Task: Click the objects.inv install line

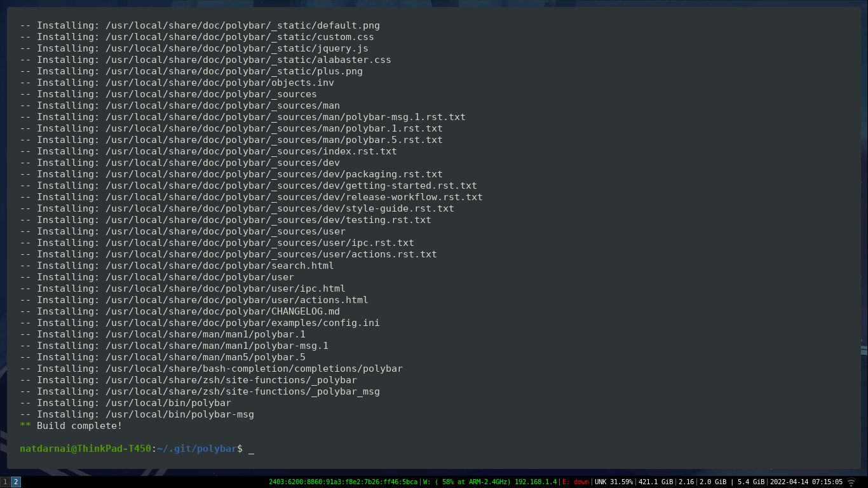Action: tap(177, 83)
